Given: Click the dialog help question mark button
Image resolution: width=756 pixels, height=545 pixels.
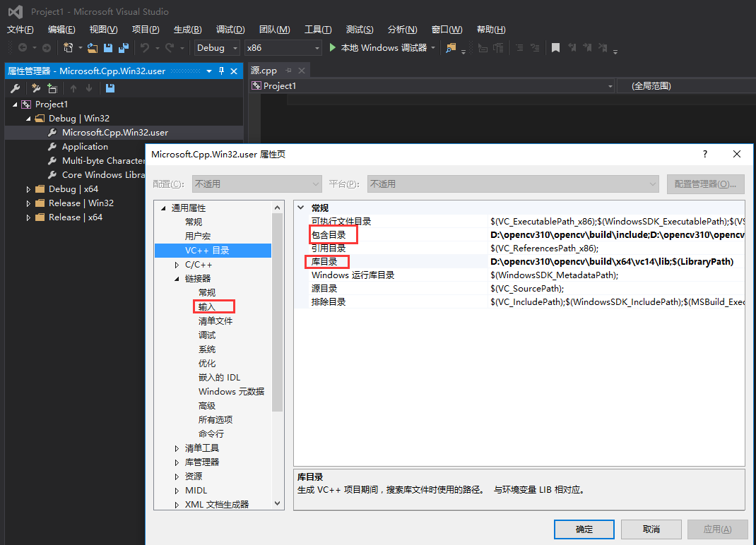Looking at the screenshot, I should click(x=705, y=154).
